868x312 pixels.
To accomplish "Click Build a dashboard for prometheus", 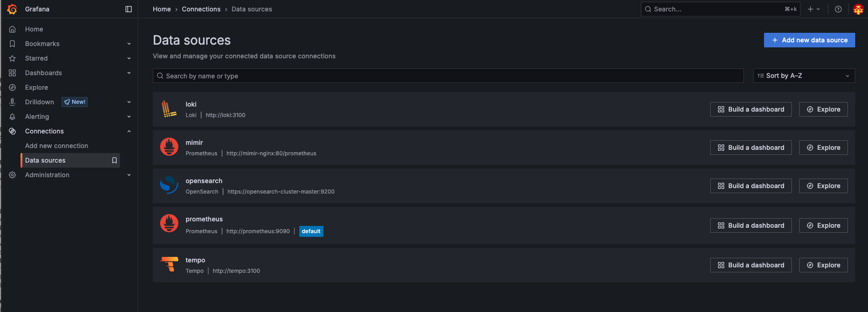I will 751,225.
